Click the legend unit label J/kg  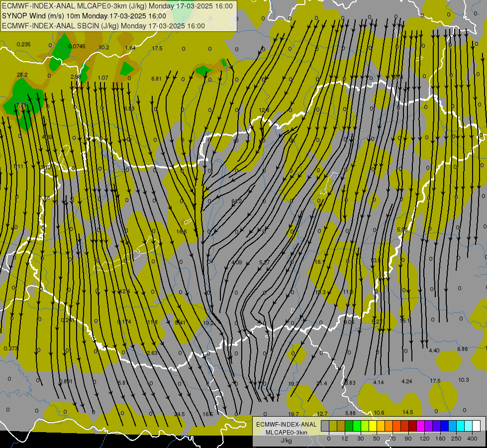coord(286,441)
